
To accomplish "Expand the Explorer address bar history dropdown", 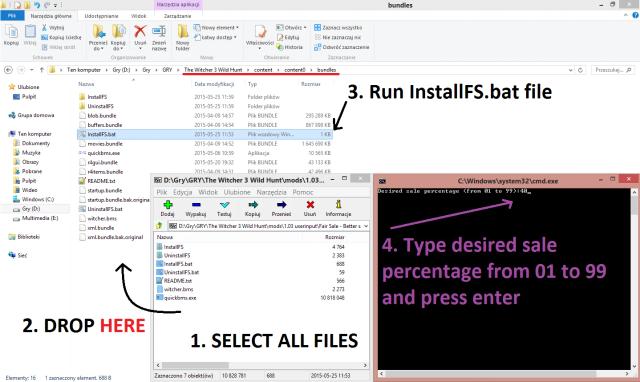I will (x=570, y=70).
